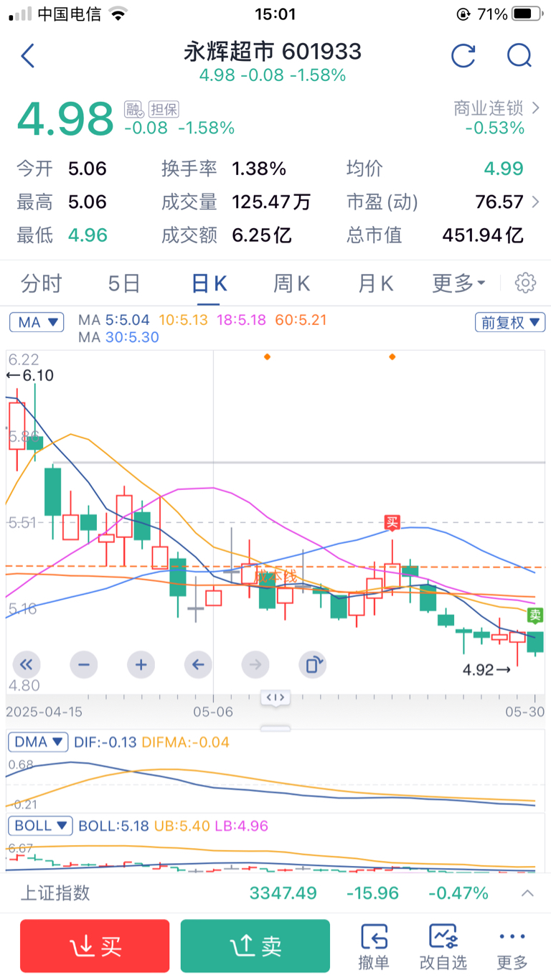This screenshot has height=980, width=551.
Task: Refresh the stock quote
Action: 463,55
